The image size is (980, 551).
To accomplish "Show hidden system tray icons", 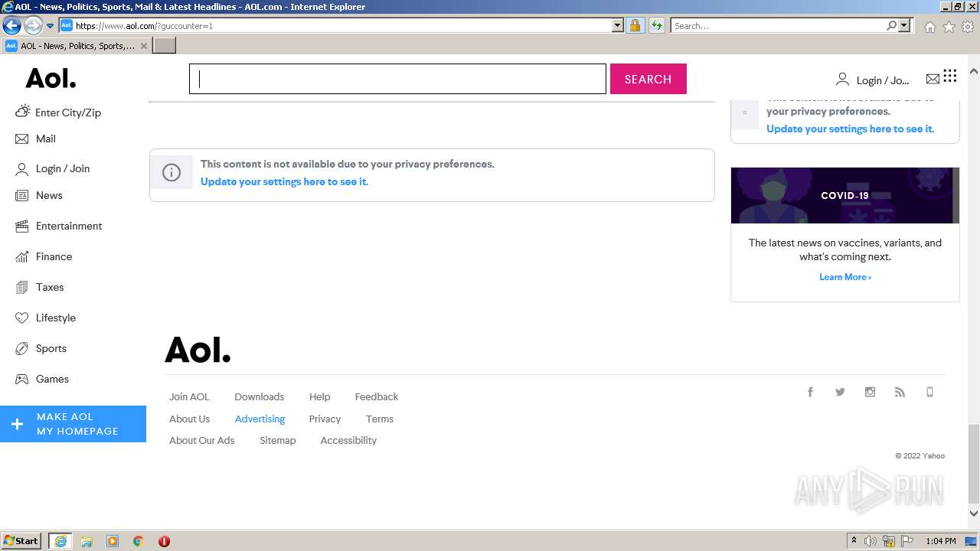I will [854, 541].
